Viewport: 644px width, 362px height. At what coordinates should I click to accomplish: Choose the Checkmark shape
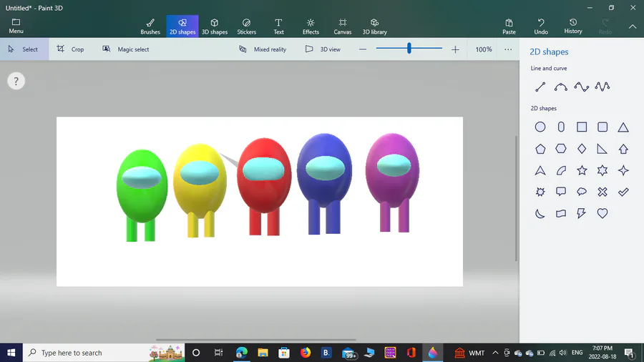point(623,192)
